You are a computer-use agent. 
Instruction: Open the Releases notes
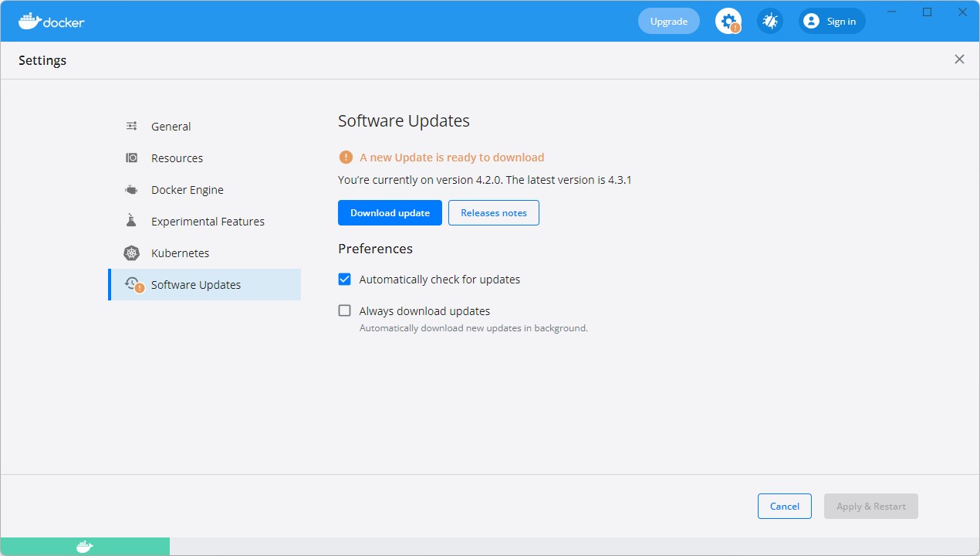pyautogui.click(x=493, y=212)
